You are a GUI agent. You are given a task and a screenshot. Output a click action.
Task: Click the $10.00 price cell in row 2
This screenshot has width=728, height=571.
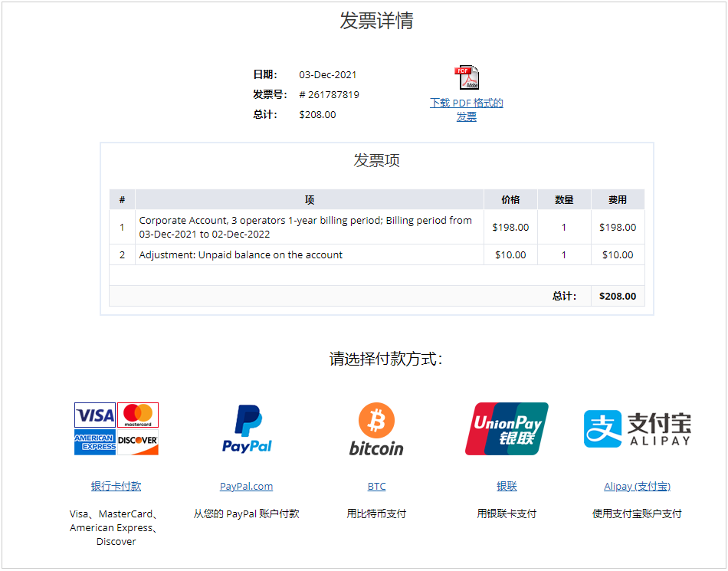coord(510,255)
